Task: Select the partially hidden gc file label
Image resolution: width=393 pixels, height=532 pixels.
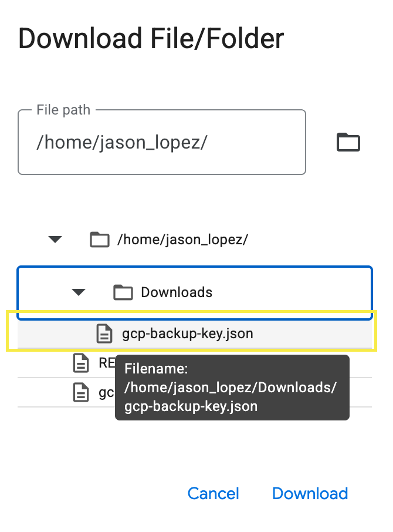Action: (106, 393)
